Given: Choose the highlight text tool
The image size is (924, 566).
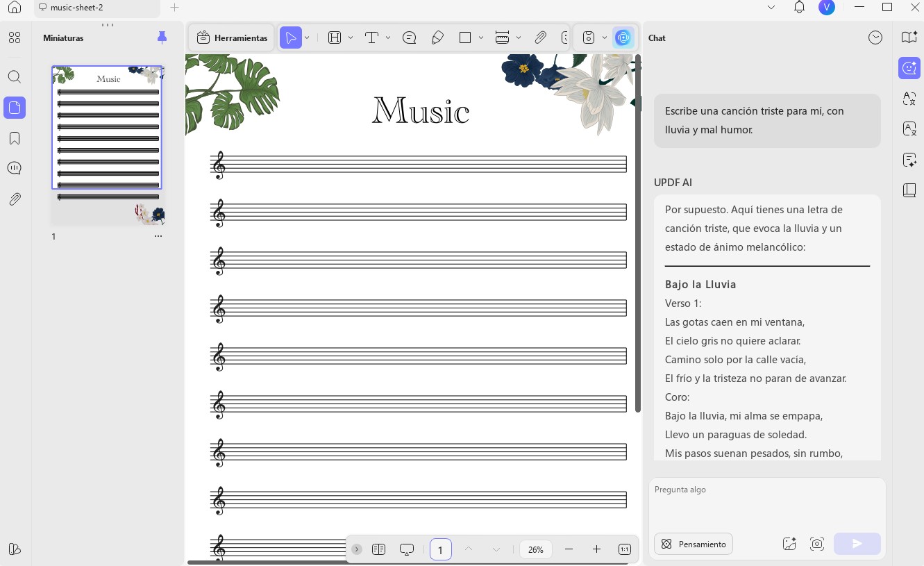Looking at the screenshot, I should pos(335,38).
